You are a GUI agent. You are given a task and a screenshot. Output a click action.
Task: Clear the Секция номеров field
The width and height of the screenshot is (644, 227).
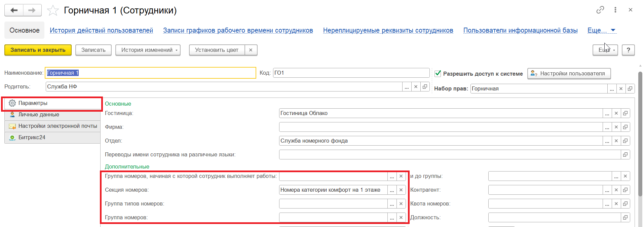click(401, 190)
